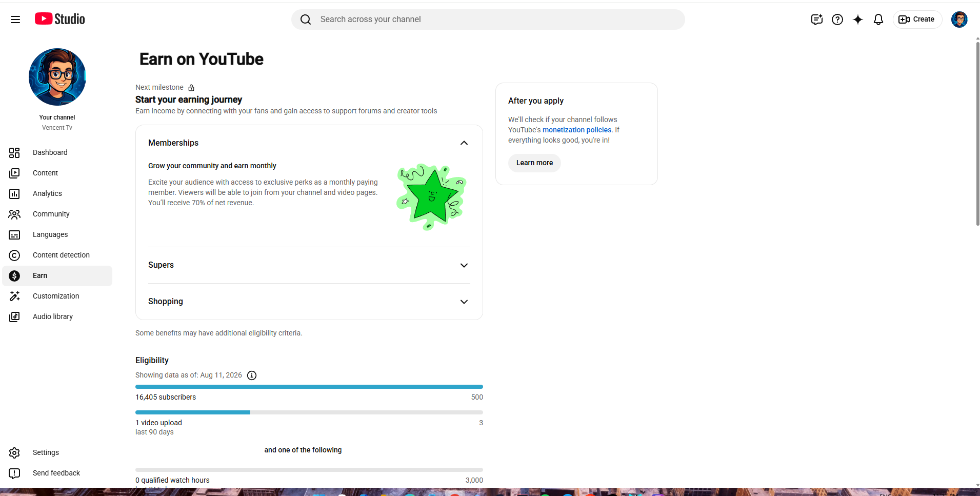Image resolution: width=980 pixels, height=496 pixels.
Task: Click the Learn more button
Action: point(534,163)
